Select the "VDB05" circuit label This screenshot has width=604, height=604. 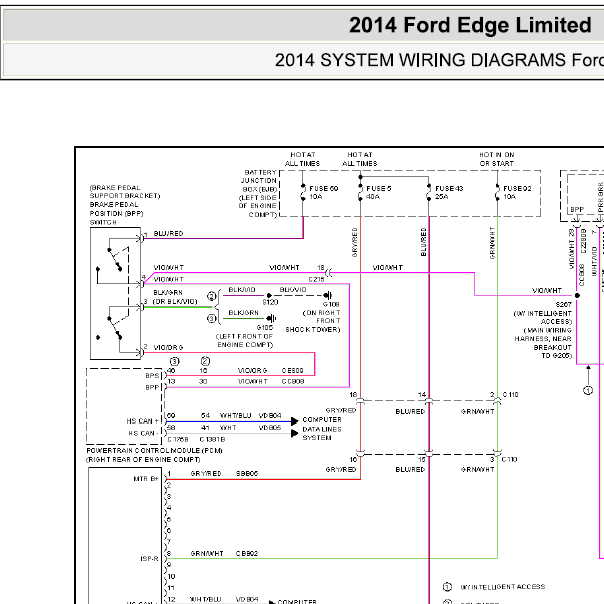[270, 428]
